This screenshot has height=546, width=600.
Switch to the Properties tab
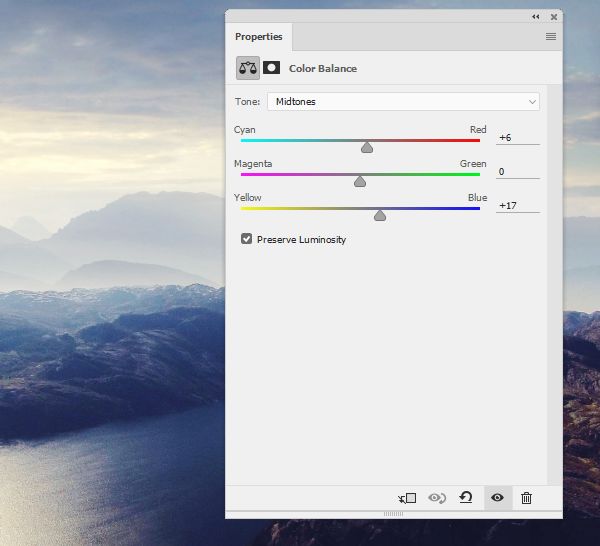[258, 37]
